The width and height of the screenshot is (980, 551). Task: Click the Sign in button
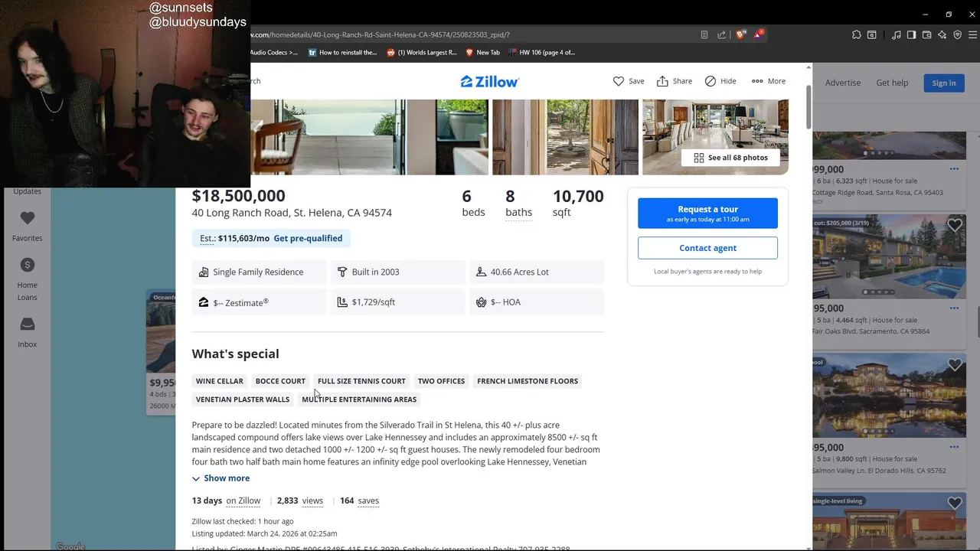[x=943, y=83]
